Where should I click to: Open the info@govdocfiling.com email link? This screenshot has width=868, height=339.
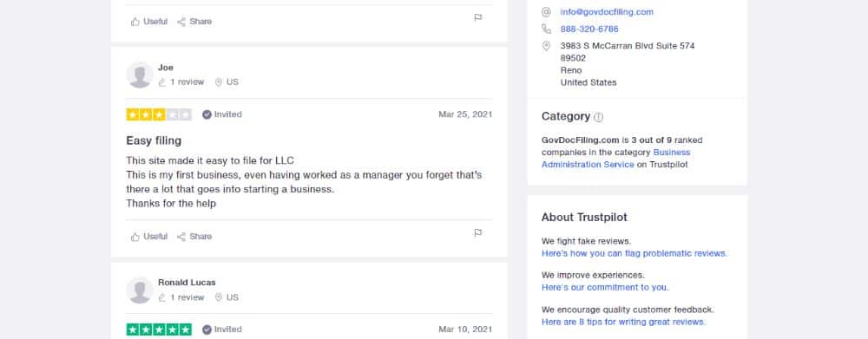click(607, 11)
